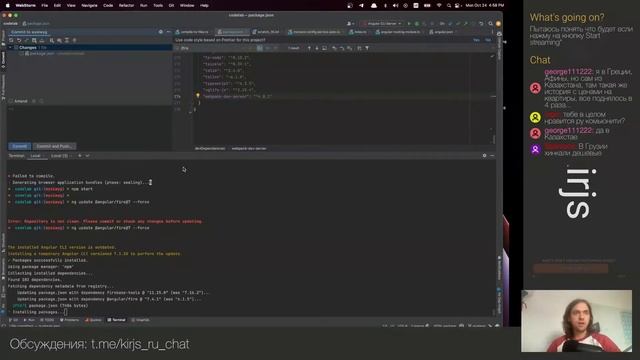Click the terminal 'Installing packages...' line
The image size is (640, 360).
[x=37, y=312]
